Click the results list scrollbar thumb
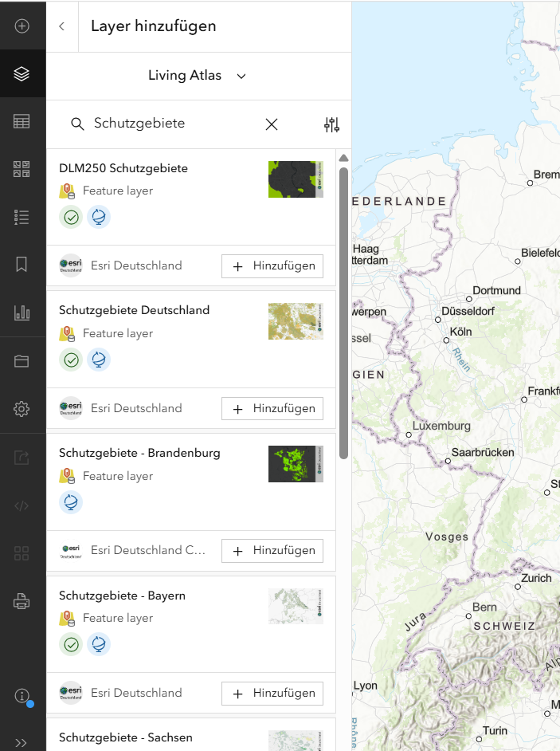Image resolution: width=560 pixels, height=751 pixels. [343, 313]
